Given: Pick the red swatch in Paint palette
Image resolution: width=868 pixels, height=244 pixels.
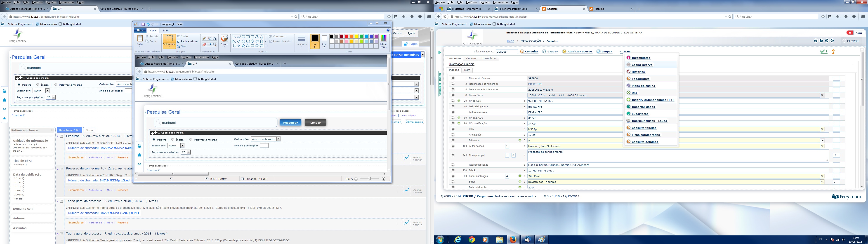Looking at the screenshot, I should pos(346,36).
